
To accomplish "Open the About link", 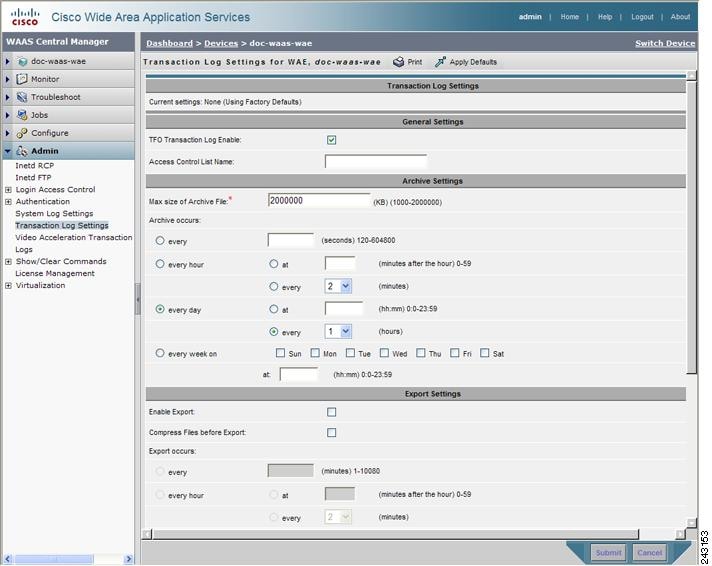I will tap(680, 17).
